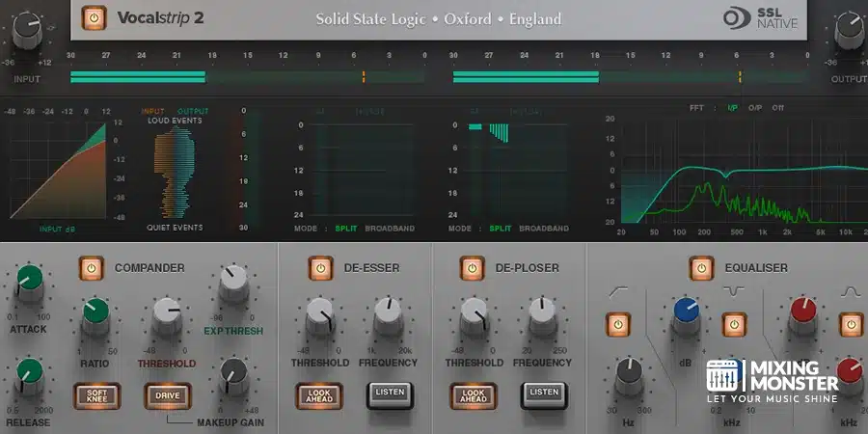868x434 pixels.
Task: Toggle De-Esser Look Ahead button
Action: point(319,395)
